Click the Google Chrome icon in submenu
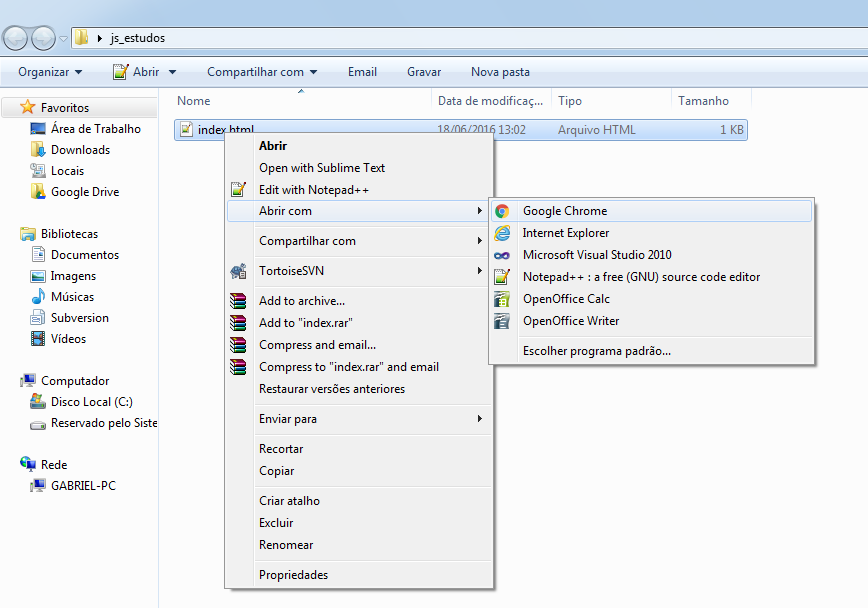Image resolution: width=868 pixels, height=608 pixels. point(502,211)
